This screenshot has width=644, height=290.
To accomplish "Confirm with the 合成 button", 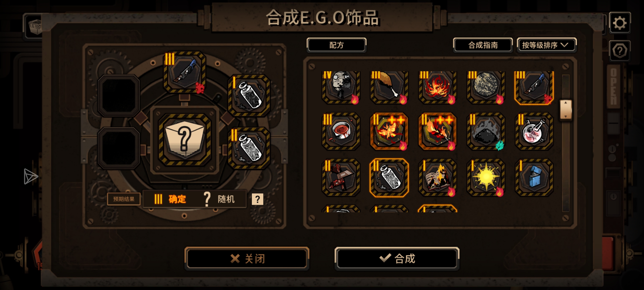I will [397, 259].
